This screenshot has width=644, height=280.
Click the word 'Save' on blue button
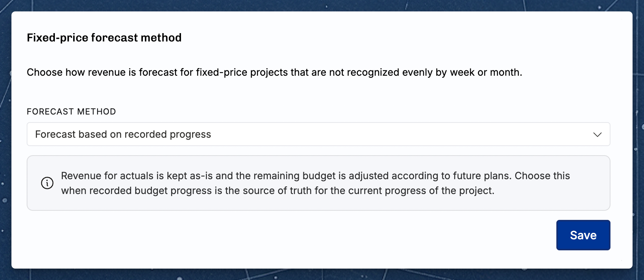click(583, 235)
